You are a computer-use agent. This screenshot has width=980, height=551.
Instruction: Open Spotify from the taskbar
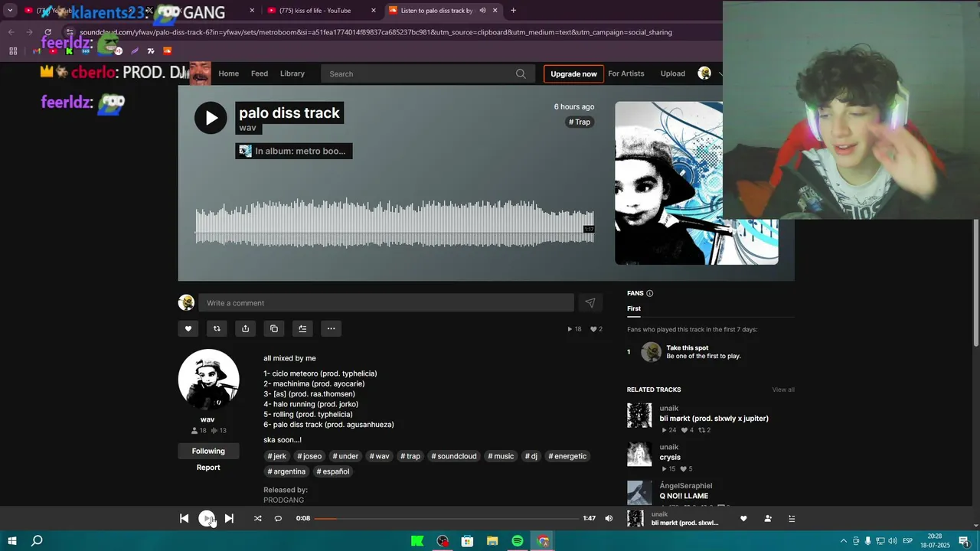[518, 541]
